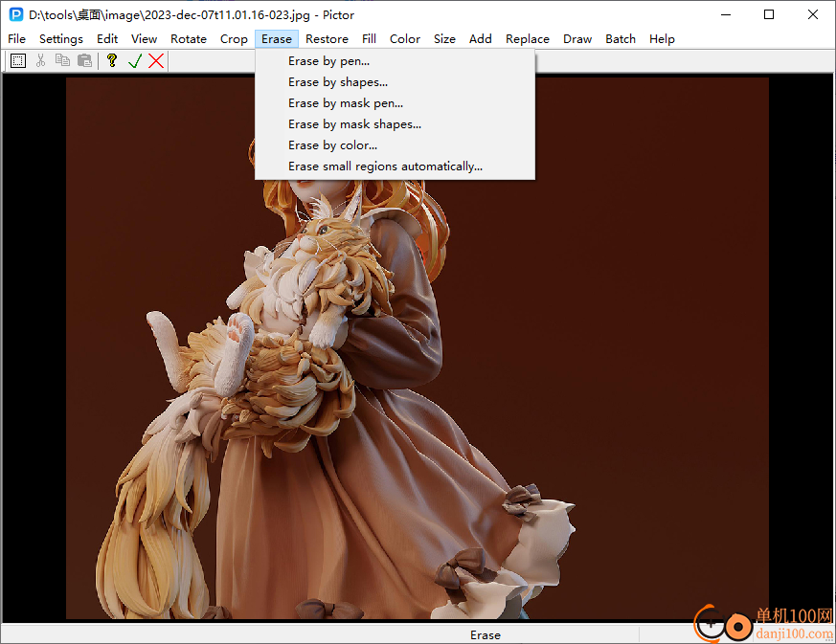836x644 pixels.
Task: Open the File menu
Action: [16, 39]
